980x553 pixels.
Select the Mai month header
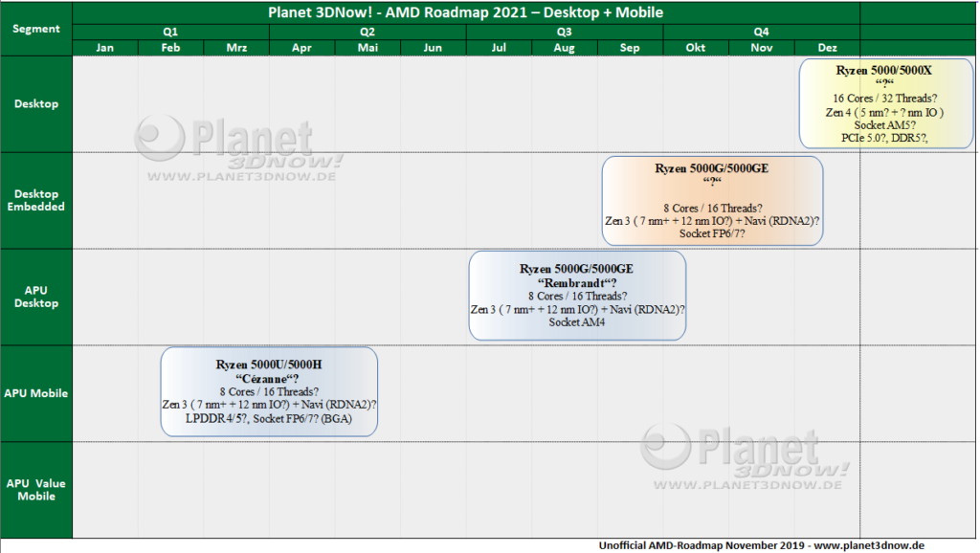point(367,48)
